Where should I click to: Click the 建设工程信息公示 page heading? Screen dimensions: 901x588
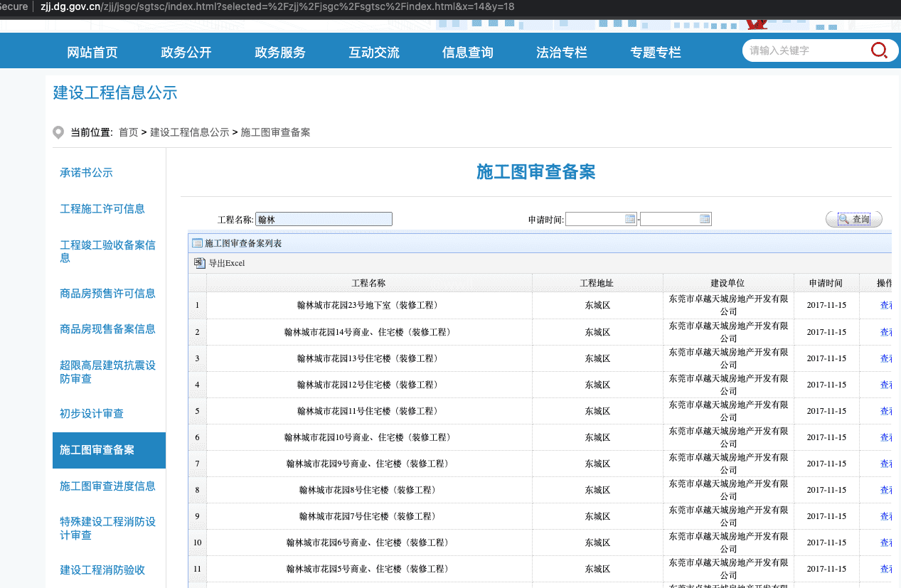(x=115, y=93)
